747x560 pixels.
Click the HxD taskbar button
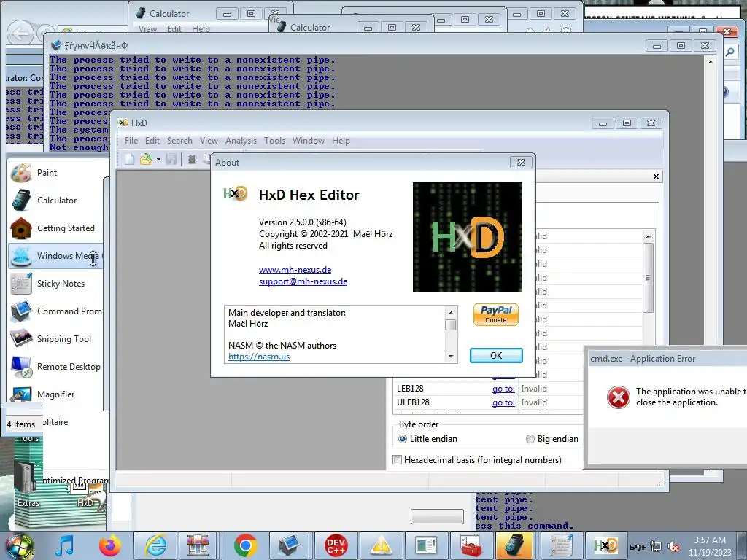click(605, 545)
